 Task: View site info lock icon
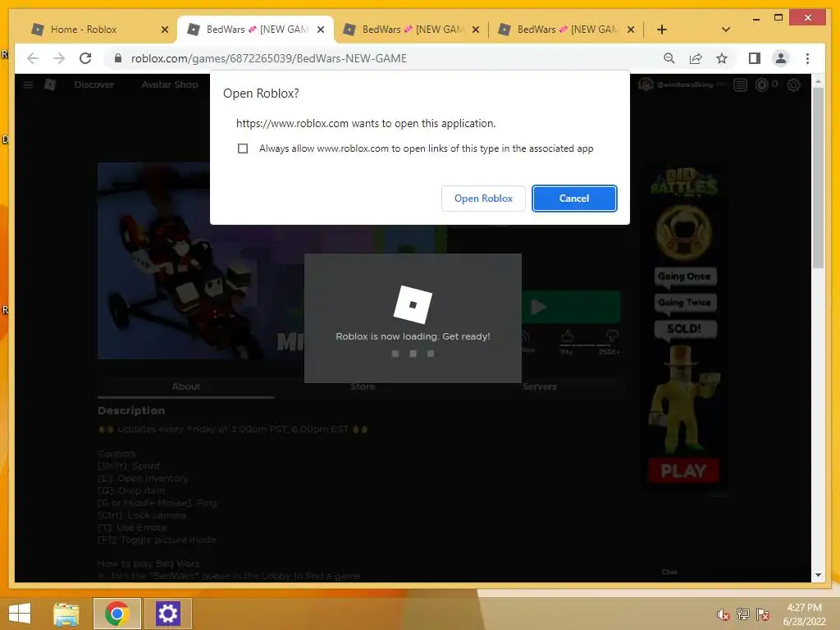[x=118, y=58]
